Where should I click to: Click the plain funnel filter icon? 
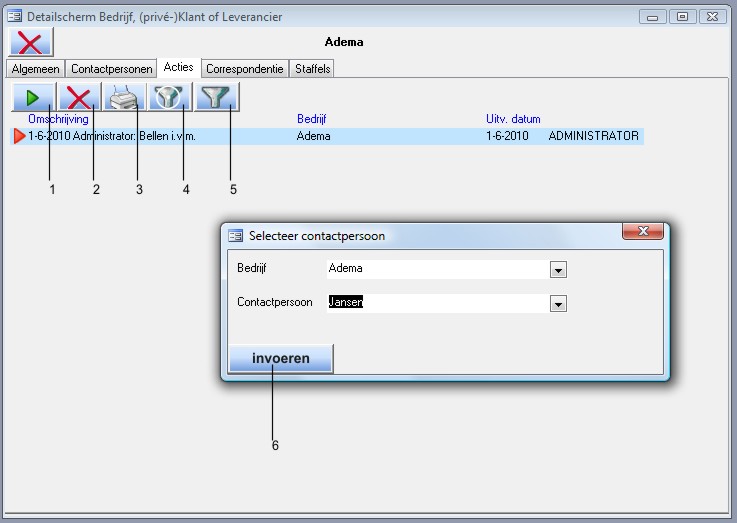pos(216,97)
